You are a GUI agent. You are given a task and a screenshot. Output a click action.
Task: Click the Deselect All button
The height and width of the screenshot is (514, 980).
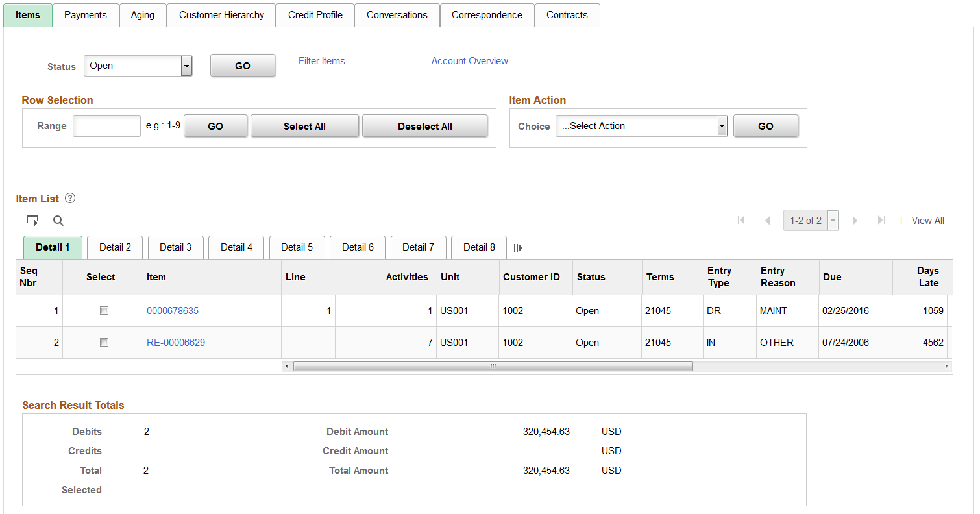[424, 127]
